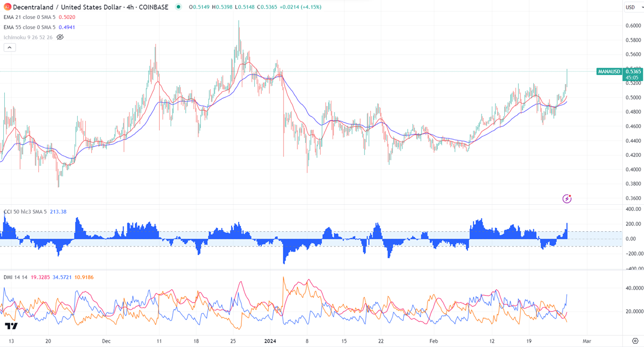Open the USD currency dropdown
Image resolution: width=644 pixels, height=347 pixels.
634,7
